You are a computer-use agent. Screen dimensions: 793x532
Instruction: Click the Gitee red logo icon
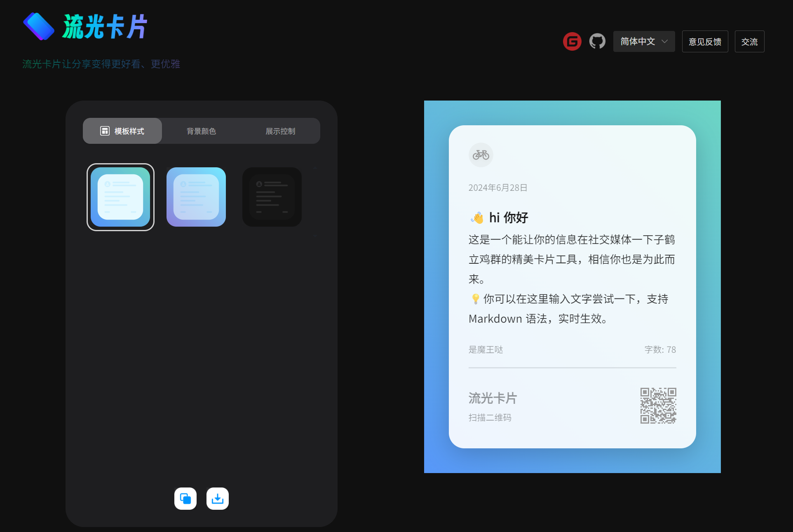pos(572,41)
